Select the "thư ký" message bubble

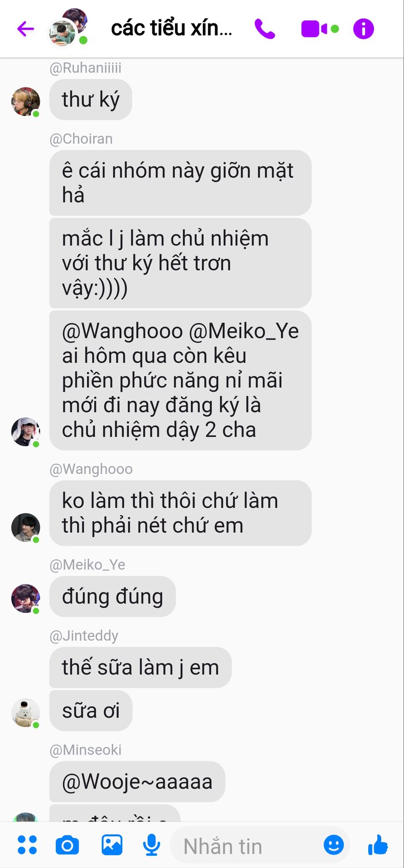click(x=91, y=99)
